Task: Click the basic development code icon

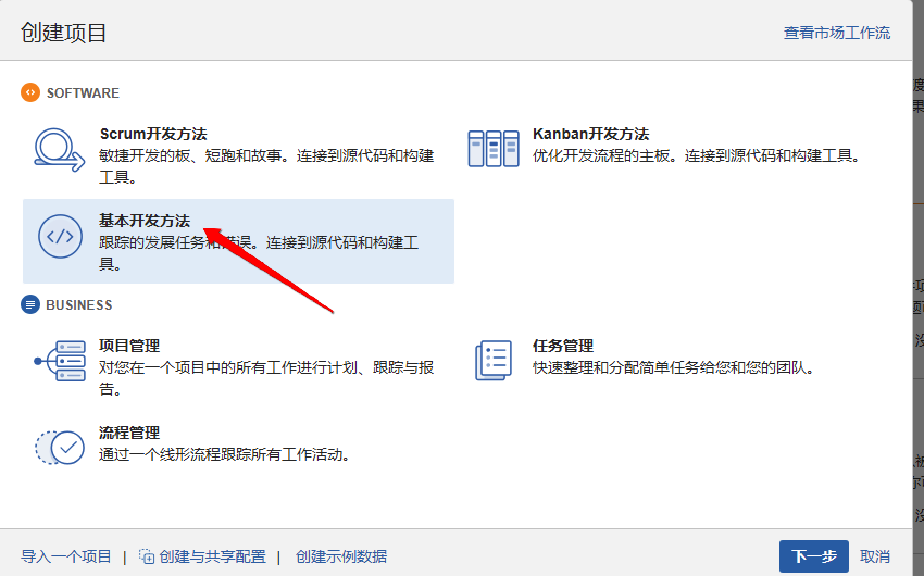Action: (60, 236)
